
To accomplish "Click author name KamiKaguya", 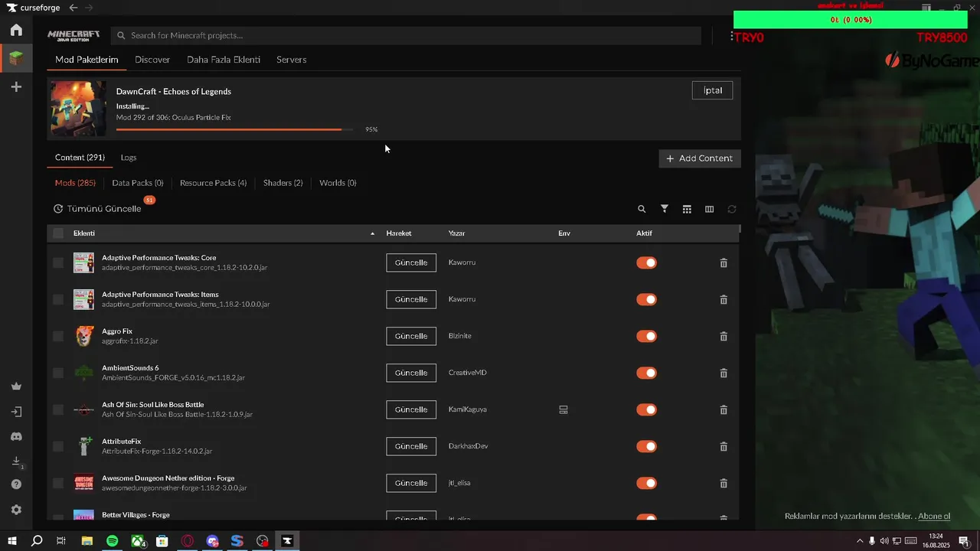I will click(x=468, y=409).
